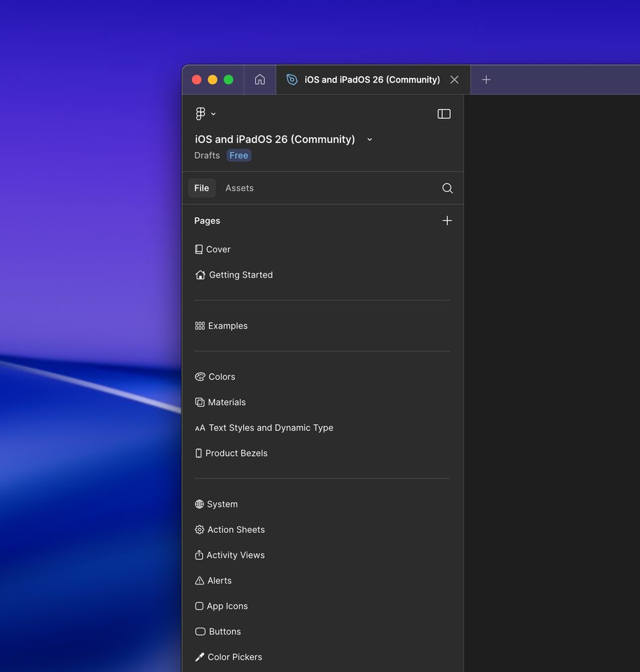Open the Drafts location link
The width and height of the screenshot is (640, 672).
point(206,155)
